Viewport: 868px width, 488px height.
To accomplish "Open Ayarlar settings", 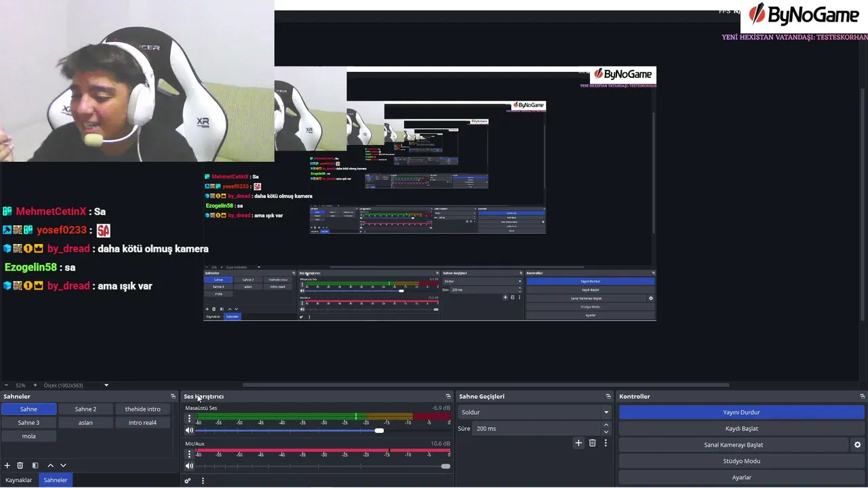I will click(742, 477).
